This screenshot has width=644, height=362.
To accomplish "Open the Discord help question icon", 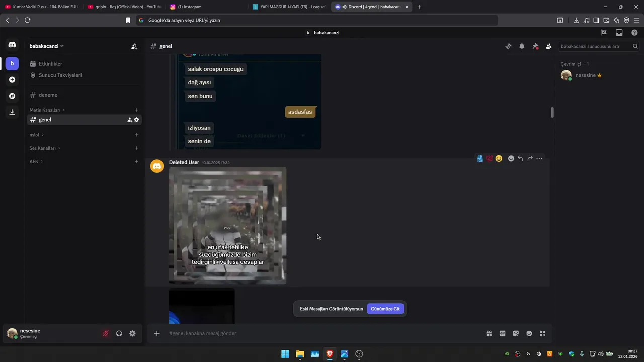I will point(634,33).
